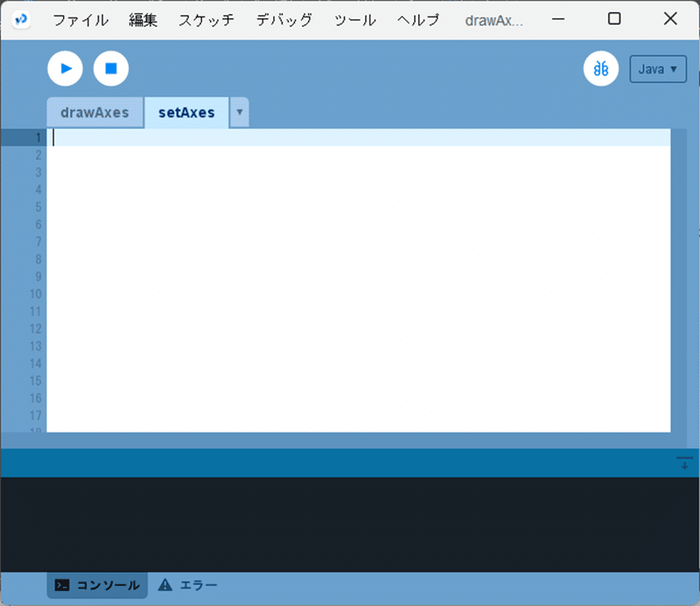Click line number 5 in gutter

(38, 208)
